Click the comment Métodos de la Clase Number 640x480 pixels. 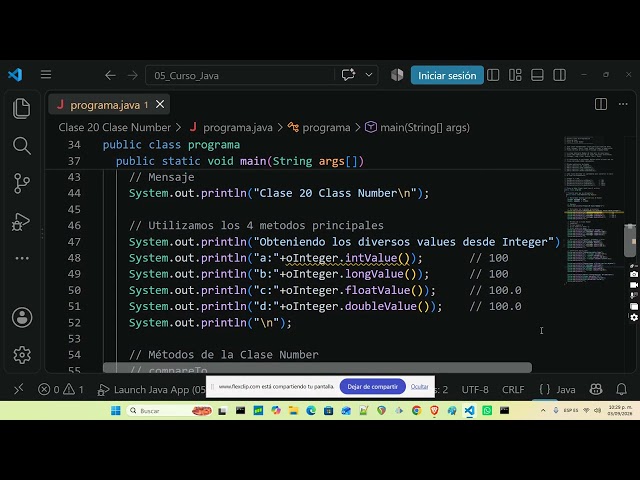tap(224, 355)
